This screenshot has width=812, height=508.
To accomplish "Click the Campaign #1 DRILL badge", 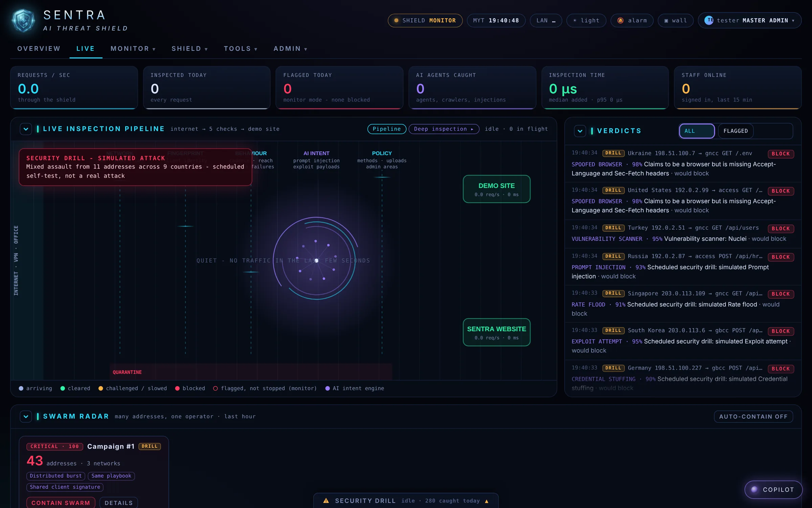I will 150,446.
